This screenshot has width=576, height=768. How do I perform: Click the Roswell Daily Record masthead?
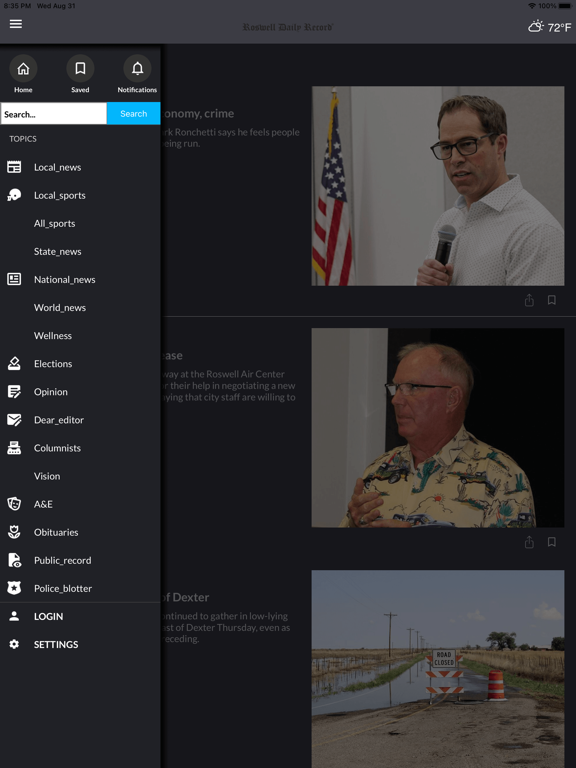[288, 27]
